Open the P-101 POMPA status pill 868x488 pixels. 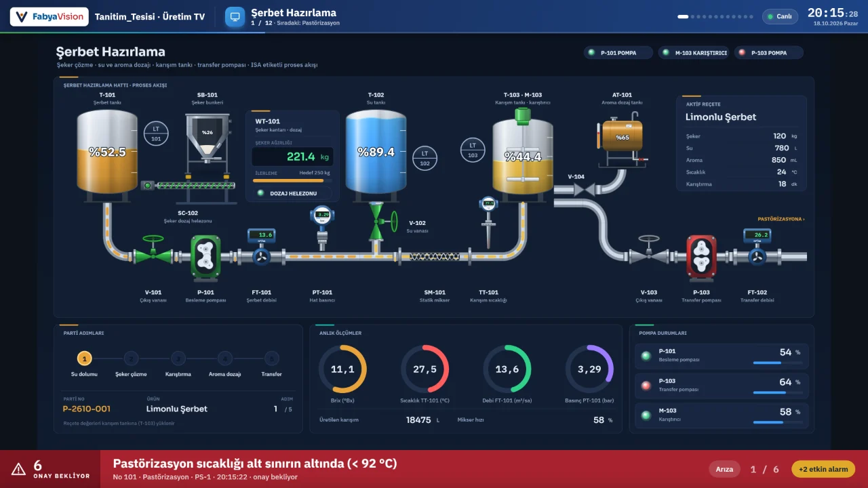coord(617,52)
